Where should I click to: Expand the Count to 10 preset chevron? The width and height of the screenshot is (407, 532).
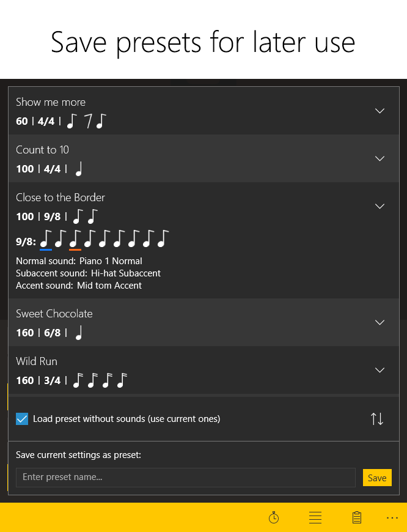tap(380, 158)
